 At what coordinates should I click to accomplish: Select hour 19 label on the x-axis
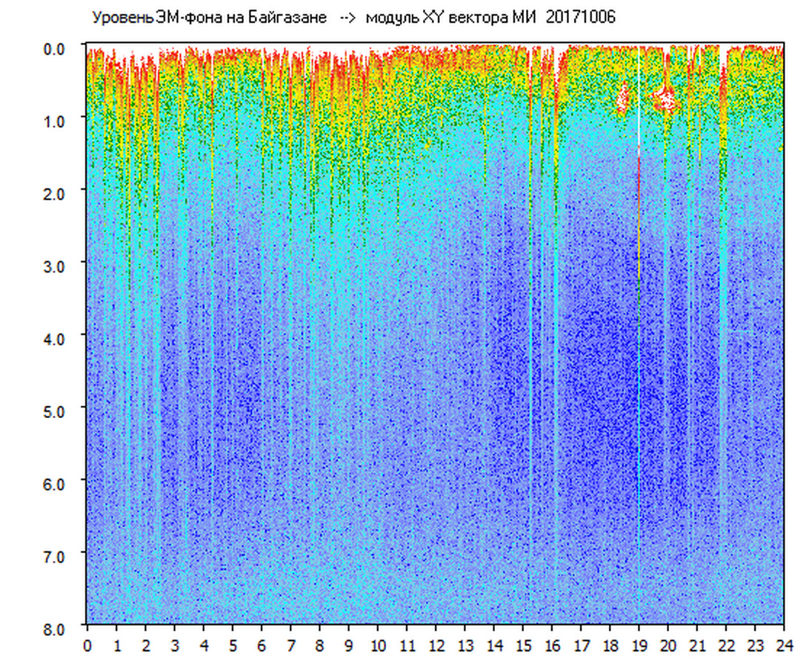click(x=639, y=645)
